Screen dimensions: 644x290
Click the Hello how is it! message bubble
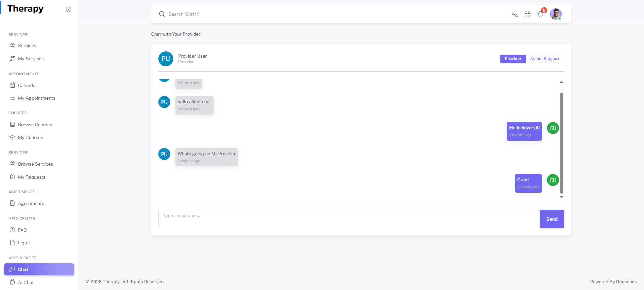pyautogui.click(x=524, y=131)
